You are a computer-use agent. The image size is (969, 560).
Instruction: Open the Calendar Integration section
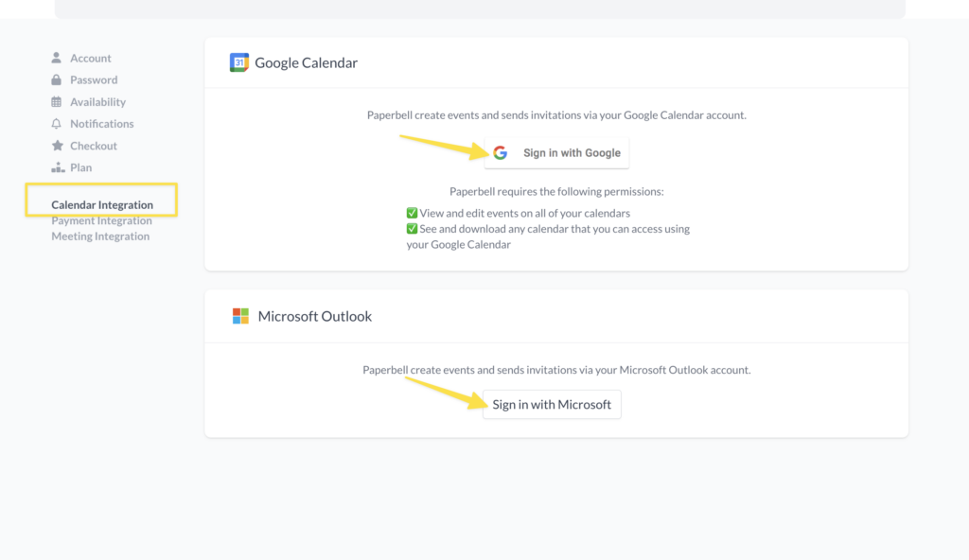pos(102,203)
